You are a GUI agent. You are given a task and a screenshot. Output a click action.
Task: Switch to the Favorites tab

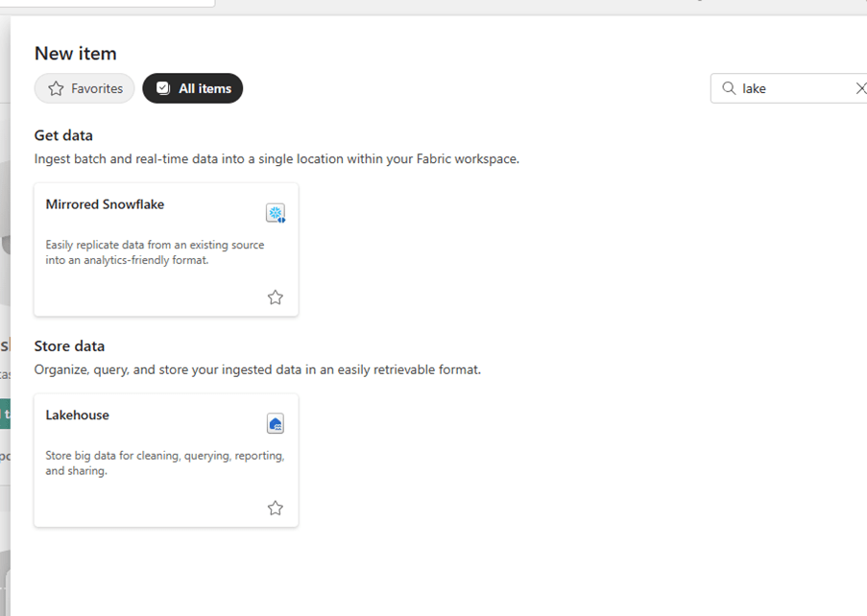coord(84,88)
